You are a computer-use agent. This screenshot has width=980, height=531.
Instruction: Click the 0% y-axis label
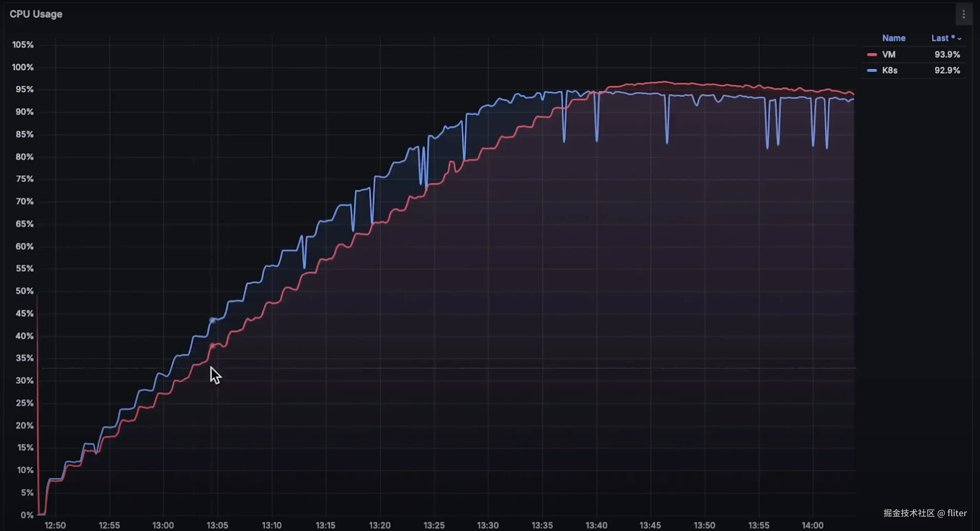(27, 515)
